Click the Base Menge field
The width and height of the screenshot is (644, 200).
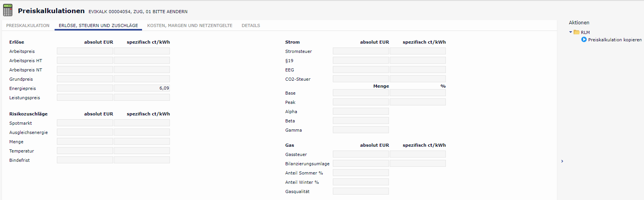click(x=361, y=93)
